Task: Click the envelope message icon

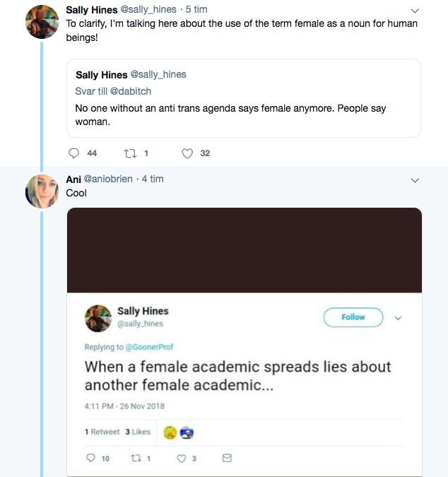Action: [x=227, y=458]
